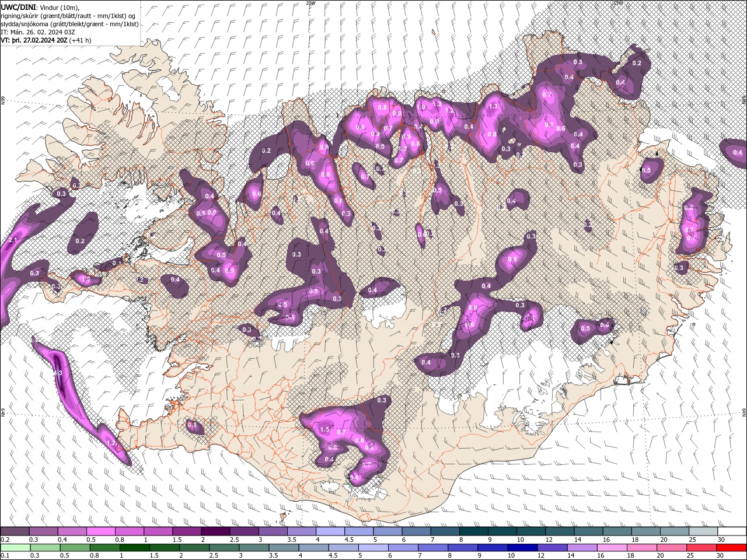This screenshot has height=560, width=747.
Task: Select the pink 18–20 swatch in the green-to-red legend row
Action: [642, 547]
